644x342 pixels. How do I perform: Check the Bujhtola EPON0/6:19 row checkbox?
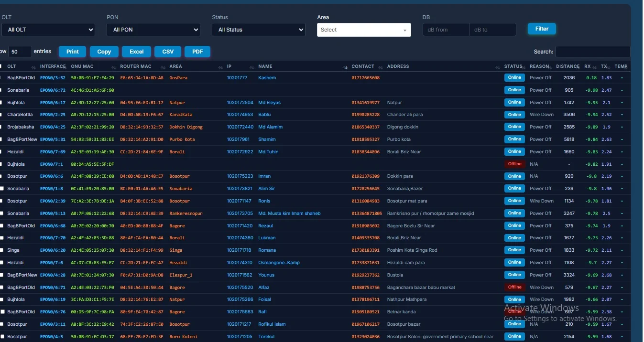pyautogui.click(x=1, y=299)
